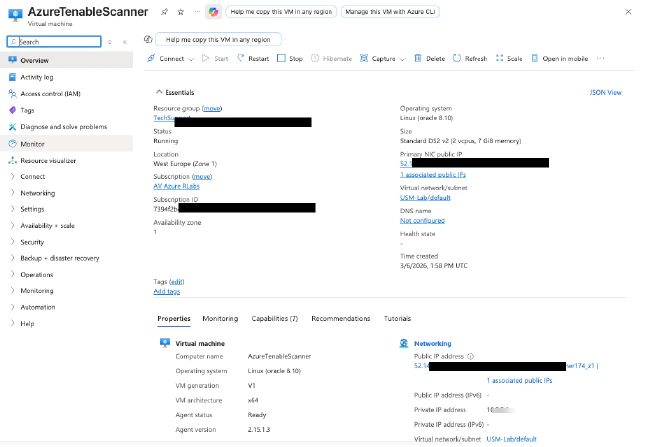Open Resource visualizer

click(x=48, y=160)
